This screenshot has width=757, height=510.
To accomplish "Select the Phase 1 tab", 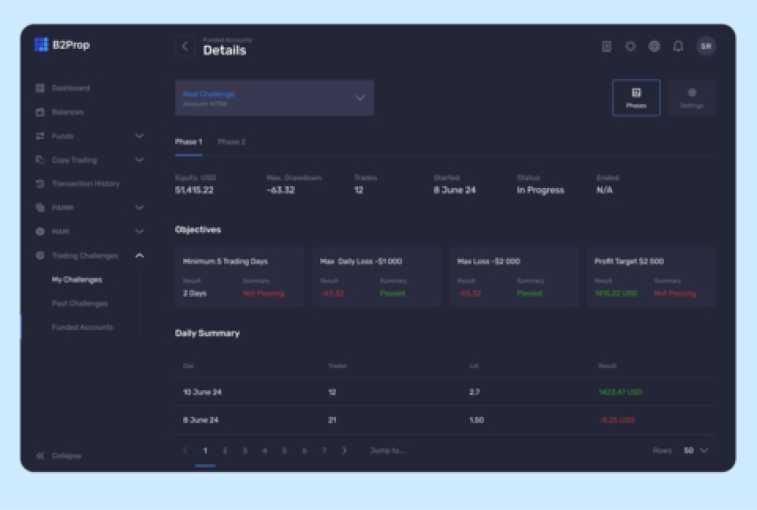I will (188, 142).
